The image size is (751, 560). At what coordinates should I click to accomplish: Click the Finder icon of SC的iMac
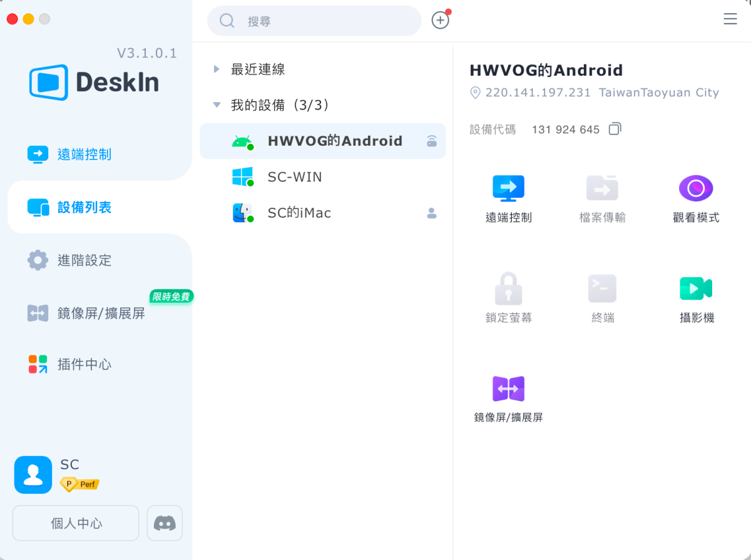pyautogui.click(x=242, y=213)
